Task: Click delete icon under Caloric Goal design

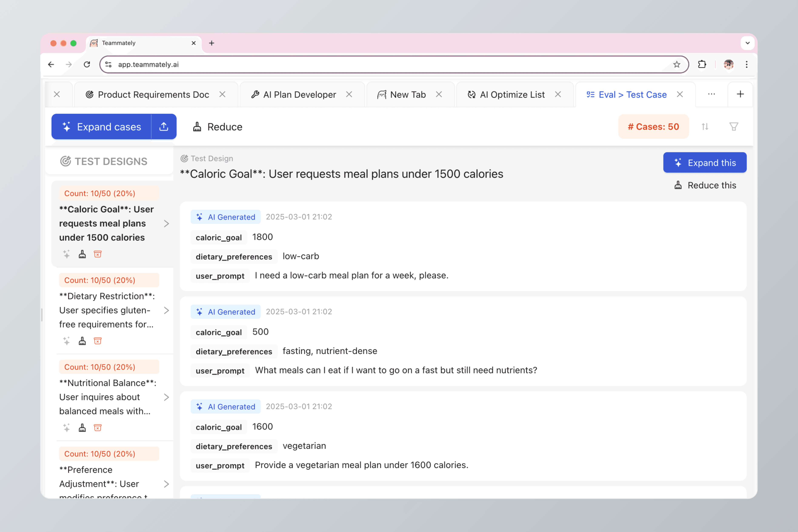Action: point(98,254)
